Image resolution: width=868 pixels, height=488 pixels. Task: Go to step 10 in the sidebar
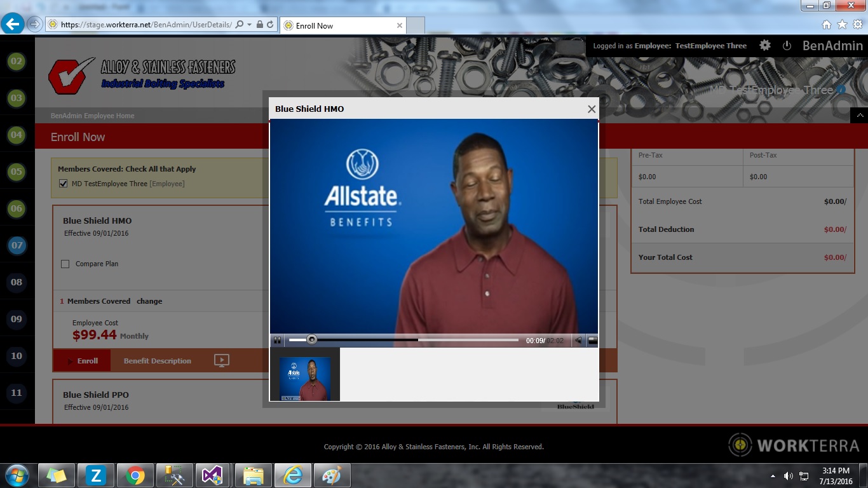coord(17,356)
